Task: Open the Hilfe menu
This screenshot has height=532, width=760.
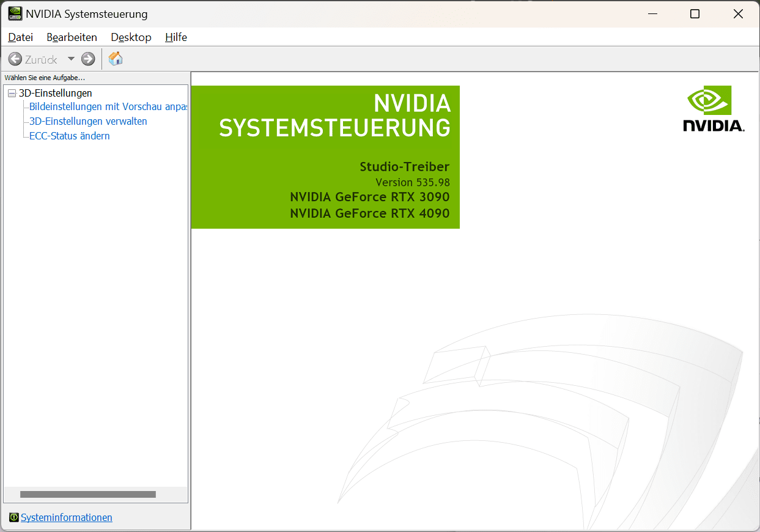Action: coord(176,37)
